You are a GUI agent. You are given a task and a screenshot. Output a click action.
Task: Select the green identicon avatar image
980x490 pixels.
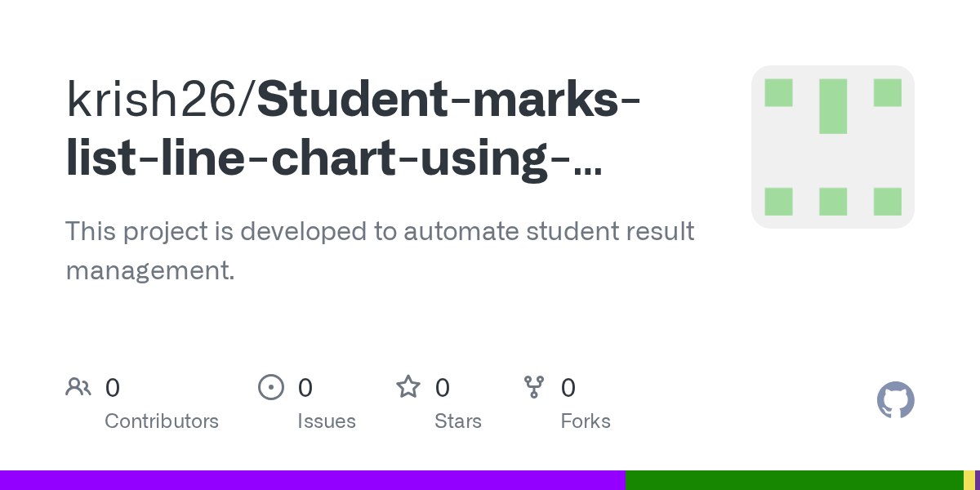tap(833, 147)
